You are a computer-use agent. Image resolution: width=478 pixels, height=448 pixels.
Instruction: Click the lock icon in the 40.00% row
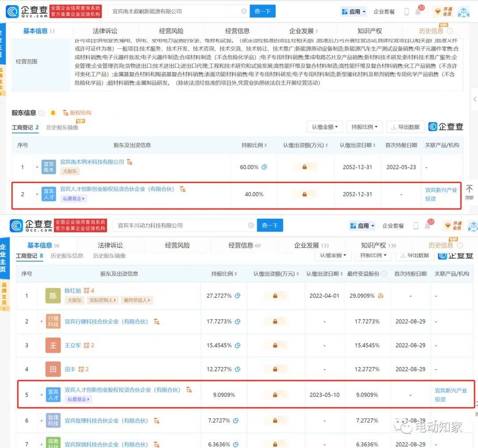(304, 194)
